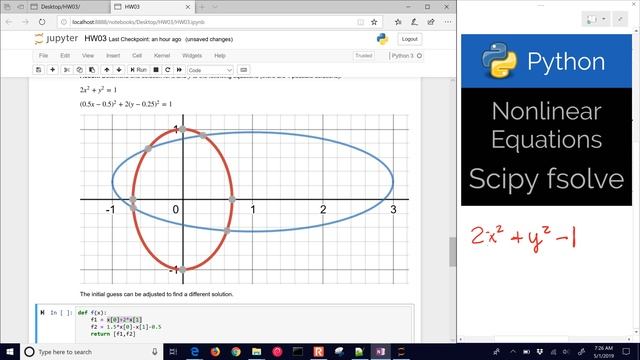Image resolution: width=640 pixels, height=360 pixels.
Task: Go back in the browser
Action: (x=9, y=22)
